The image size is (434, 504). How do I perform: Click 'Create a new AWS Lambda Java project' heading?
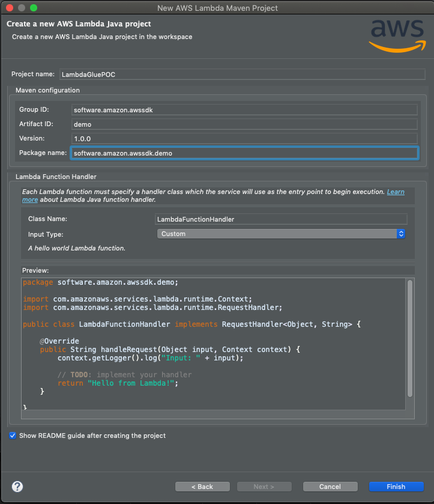coord(79,24)
